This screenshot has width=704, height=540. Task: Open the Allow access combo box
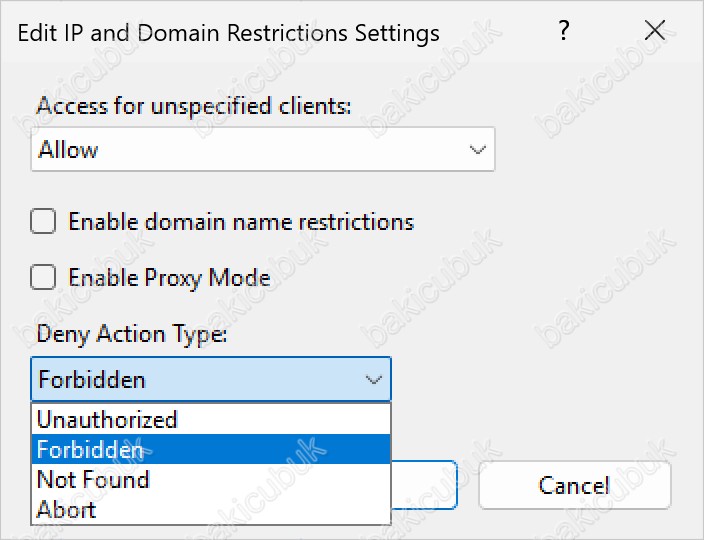point(263,149)
